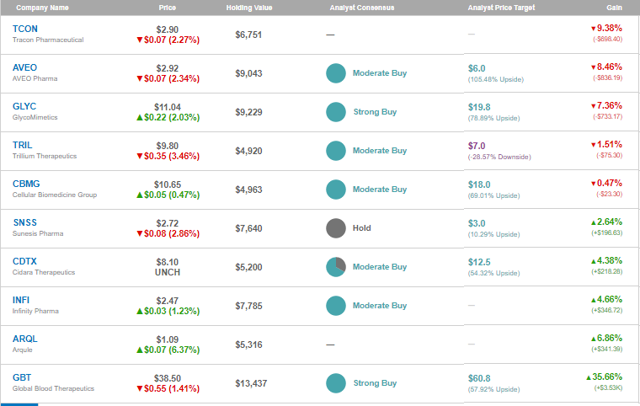Sort by the Analyst Price Target header
This screenshot has width=640, height=406.
click(x=501, y=8)
